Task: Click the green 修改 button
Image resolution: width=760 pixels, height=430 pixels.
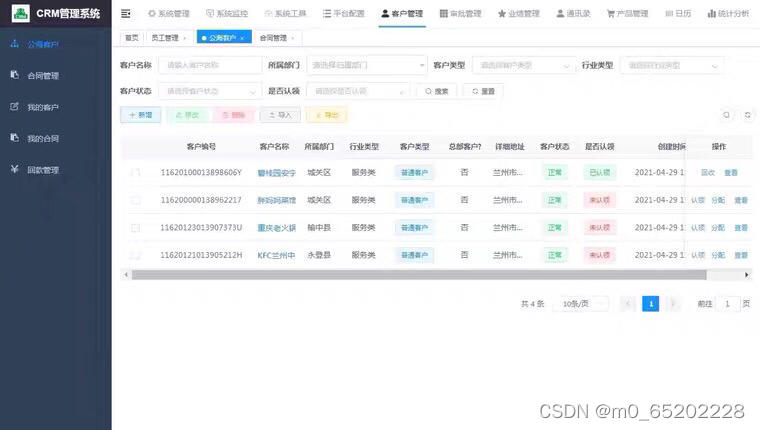Action: pos(187,115)
